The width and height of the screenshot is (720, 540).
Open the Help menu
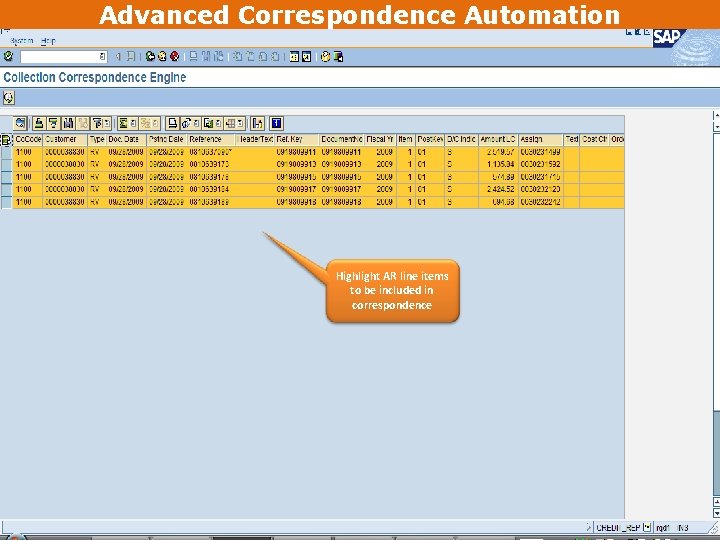(x=48, y=41)
